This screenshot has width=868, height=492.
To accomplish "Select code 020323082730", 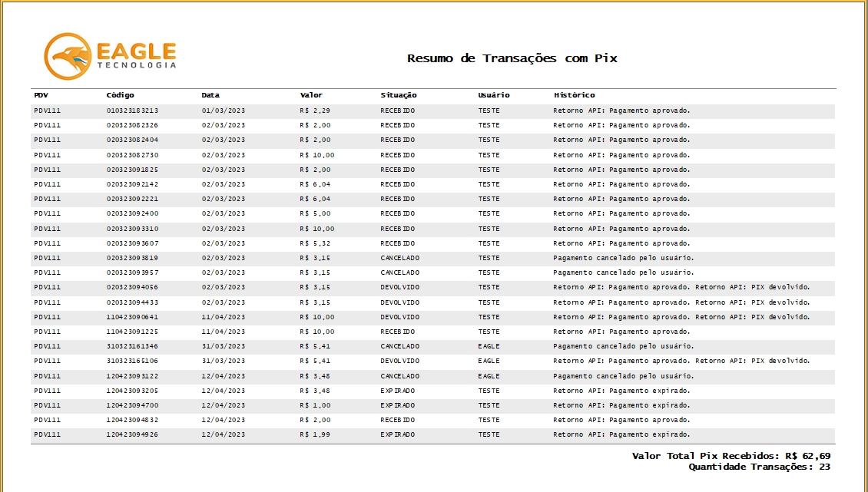I will pos(132,155).
